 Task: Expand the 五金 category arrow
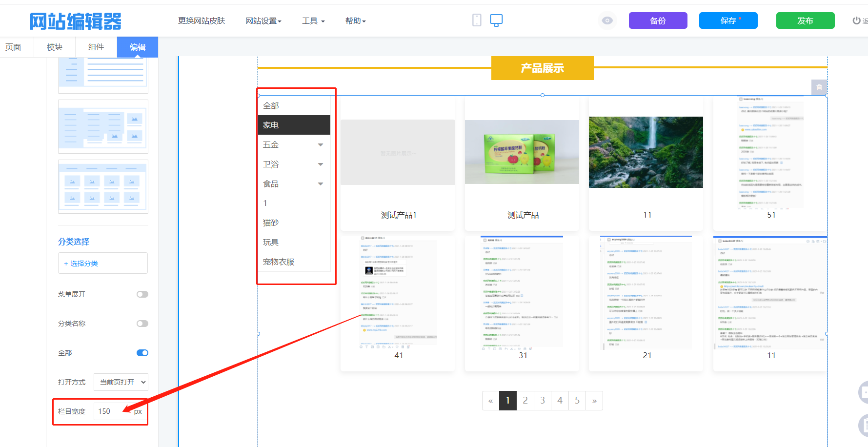coord(321,145)
